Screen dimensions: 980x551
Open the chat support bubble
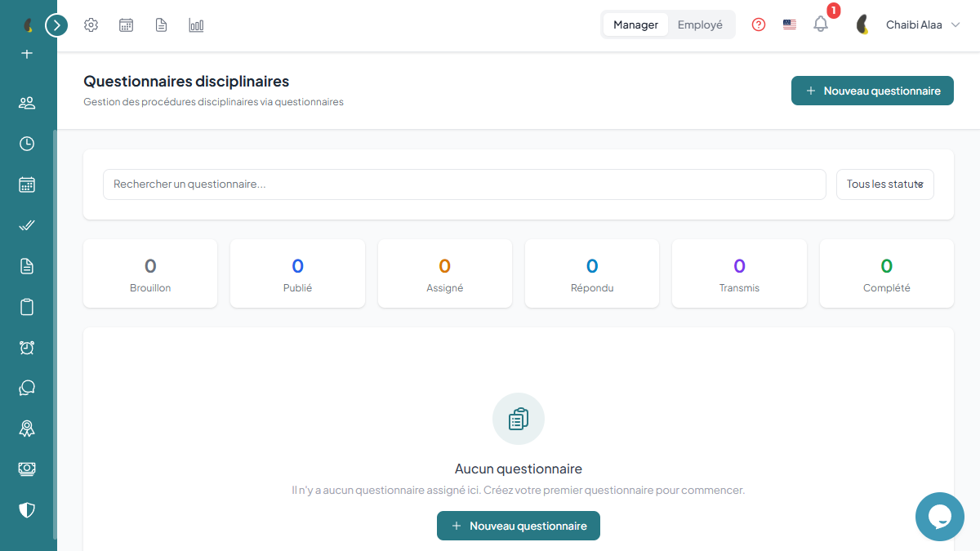click(940, 517)
